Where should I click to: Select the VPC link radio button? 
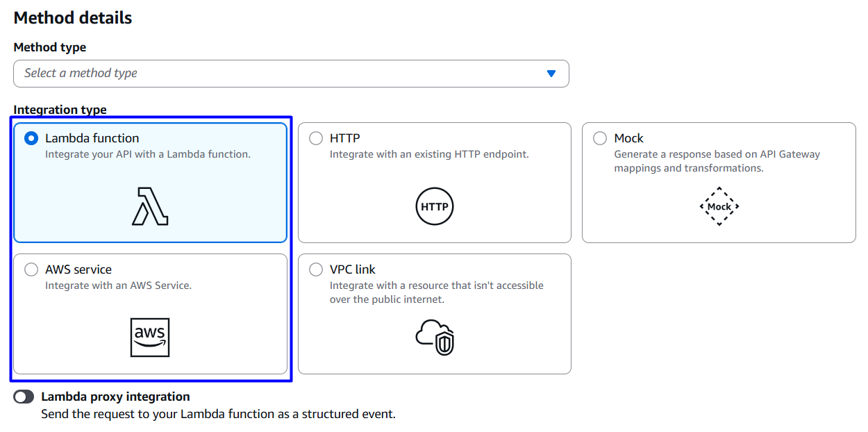tap(316, 269)
